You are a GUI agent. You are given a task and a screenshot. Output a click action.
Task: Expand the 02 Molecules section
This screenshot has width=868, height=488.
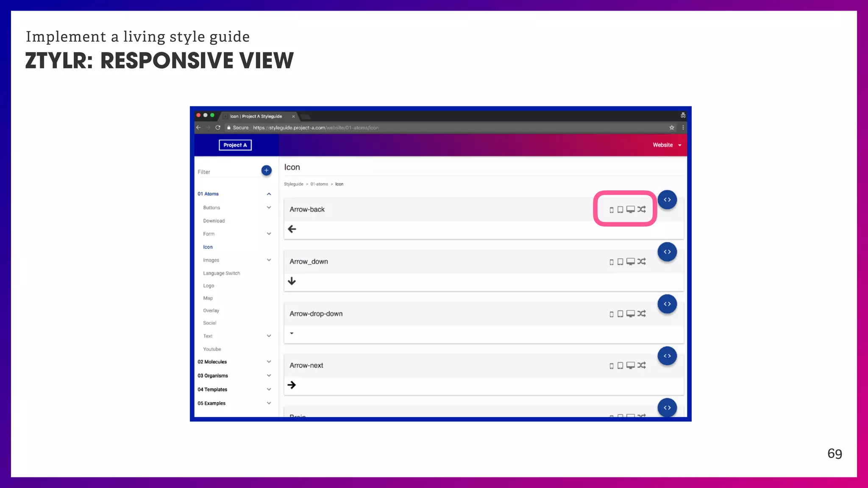click(269, 361)
